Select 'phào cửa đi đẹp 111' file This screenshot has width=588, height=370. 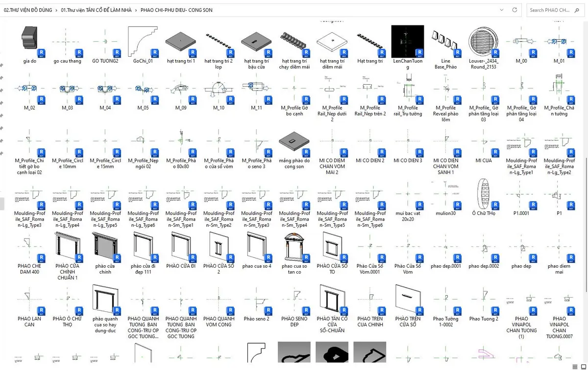point(143,247)
